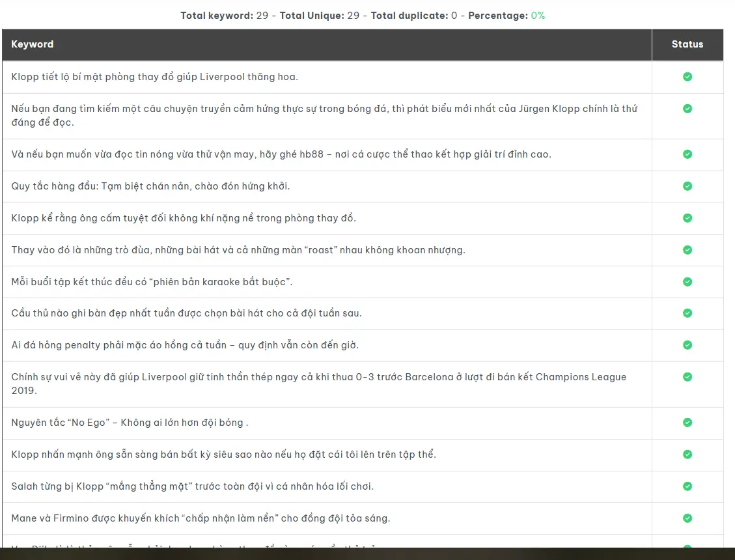The width and height of the screenshot is (735, 560).
Task: Click the Keyword column header
Action: pos(33,44)
